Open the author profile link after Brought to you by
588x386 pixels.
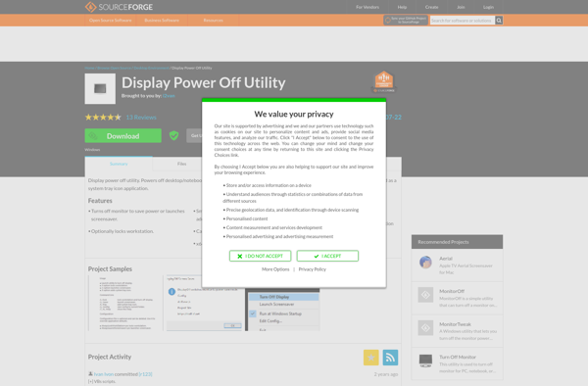(x=169, y=96)
